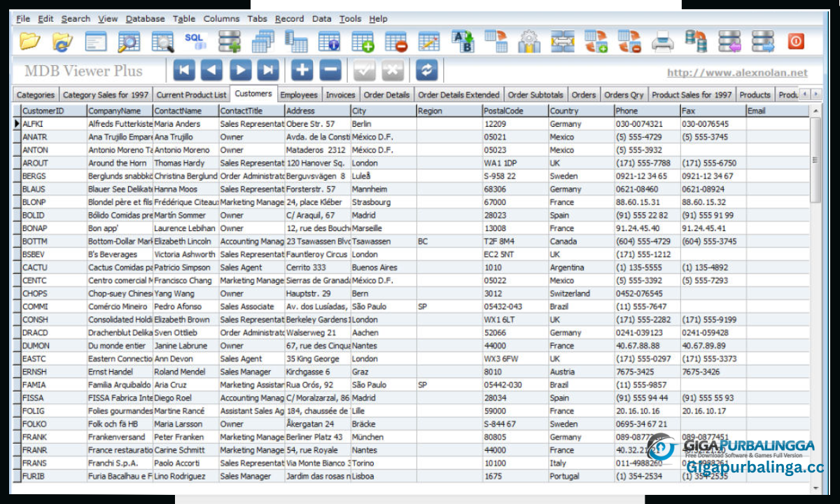Select the PostalCode cell 'T2F 8M4'
This screenshot has height=504, width=840.
click(x=514, y=241)
